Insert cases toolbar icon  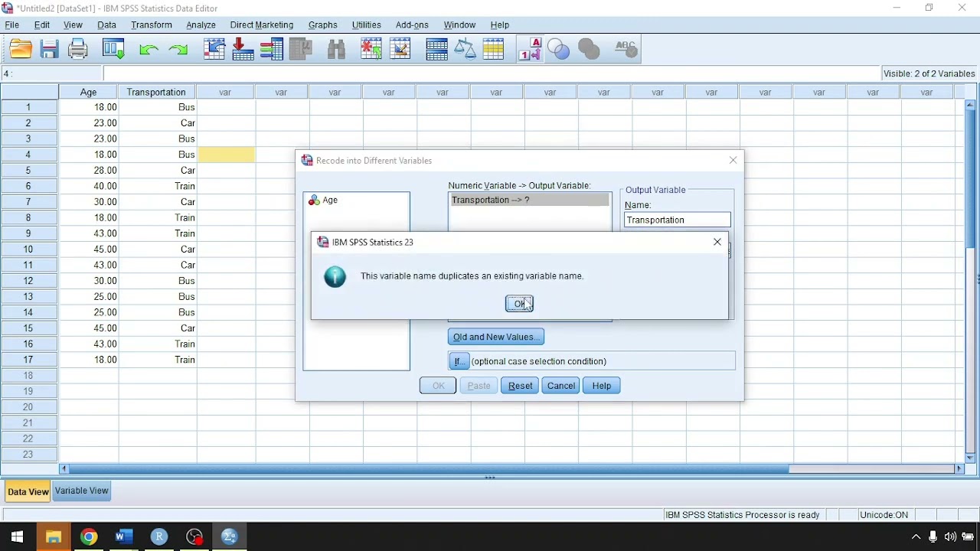coord(371,50)
